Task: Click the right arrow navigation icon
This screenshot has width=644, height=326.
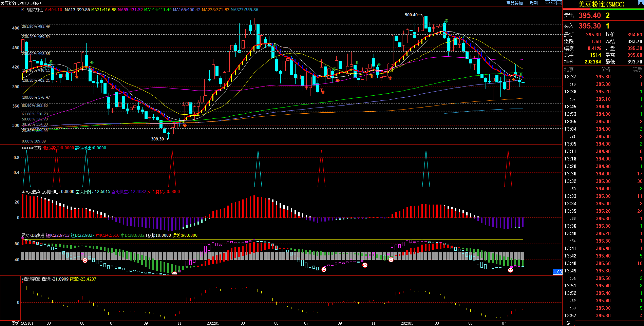Action: click(x=553, y=3)
